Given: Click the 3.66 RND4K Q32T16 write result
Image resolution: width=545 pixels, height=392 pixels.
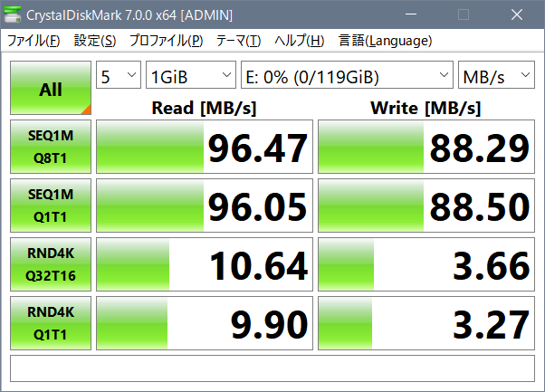Looking at the screenshot, I should [x=426, y=264].
